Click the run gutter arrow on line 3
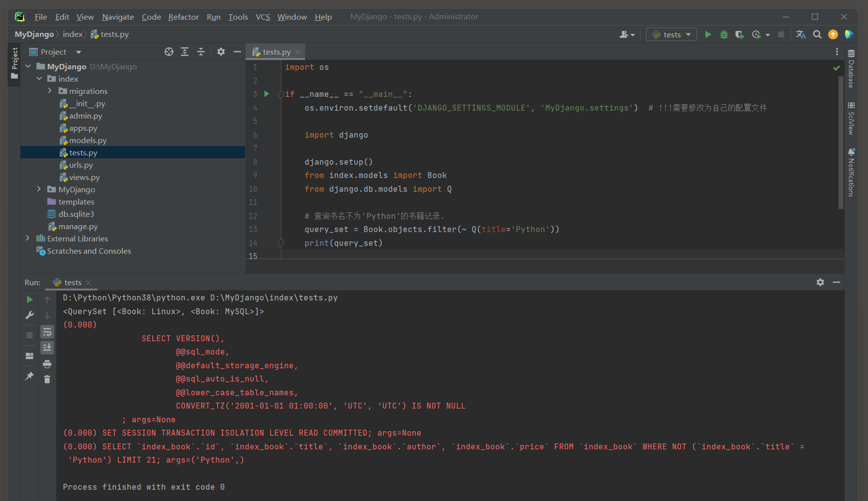This screenshot has width=868, height=501. click(x=267, y=94)
